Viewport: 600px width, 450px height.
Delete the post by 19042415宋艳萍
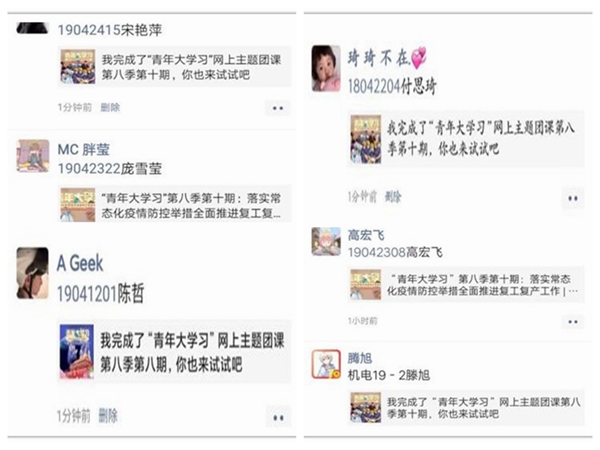coord(110,108)
